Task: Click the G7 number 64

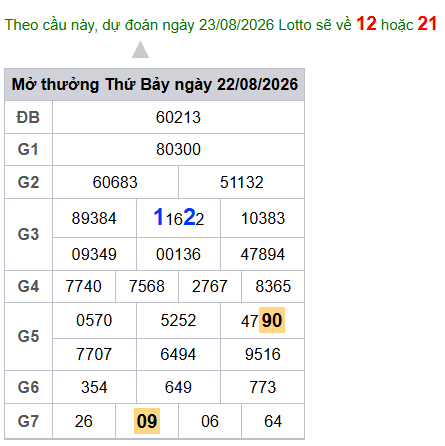Action: pyautogui.click(x=273, y=421)
